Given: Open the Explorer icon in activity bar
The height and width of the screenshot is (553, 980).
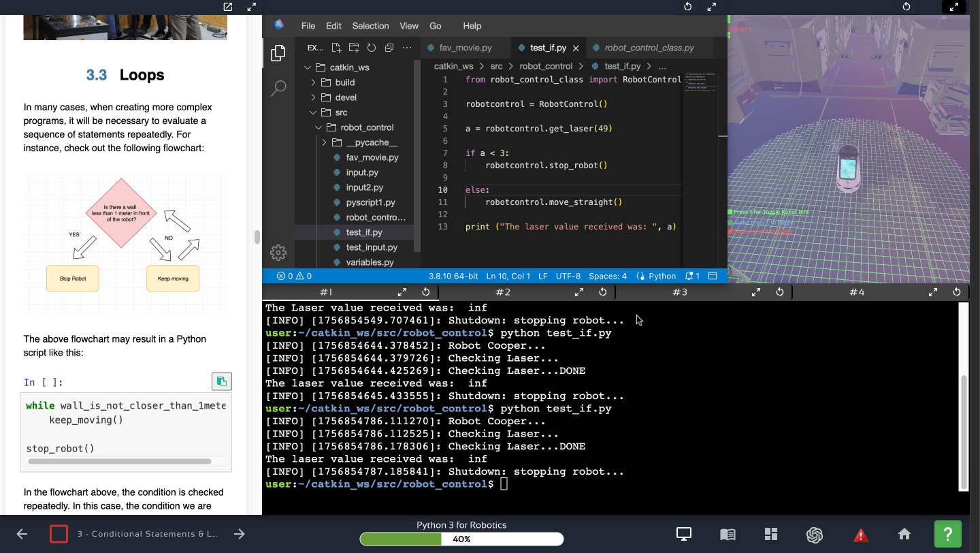Looking at the screenshot, I should (x=278, y=53).
